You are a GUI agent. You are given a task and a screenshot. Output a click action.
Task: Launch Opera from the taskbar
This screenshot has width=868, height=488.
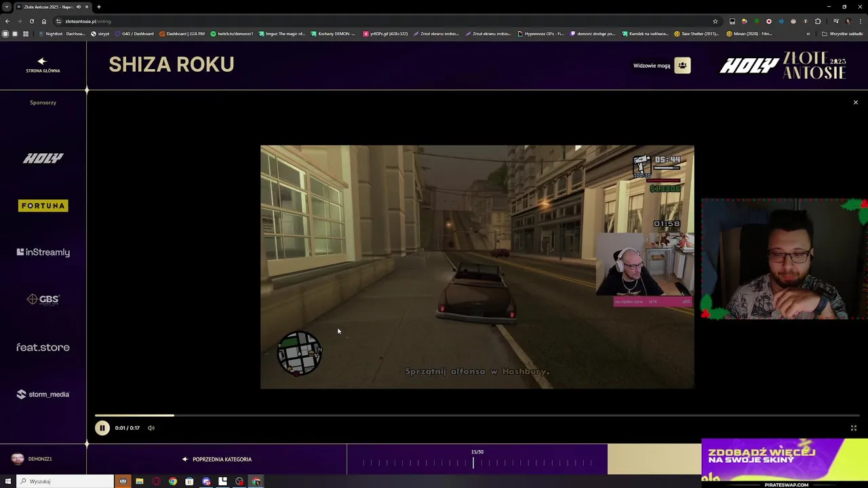click(x=156, y=481)
